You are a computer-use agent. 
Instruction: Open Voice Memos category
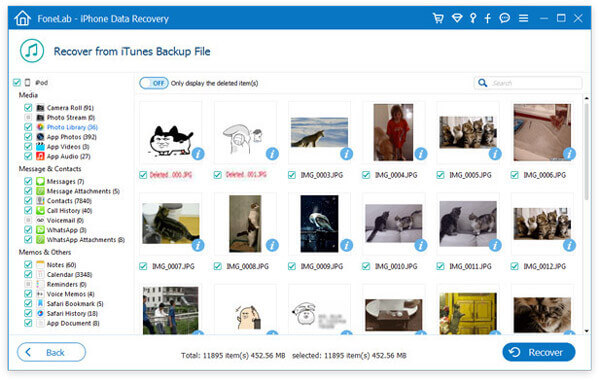[x=70, y=294]
